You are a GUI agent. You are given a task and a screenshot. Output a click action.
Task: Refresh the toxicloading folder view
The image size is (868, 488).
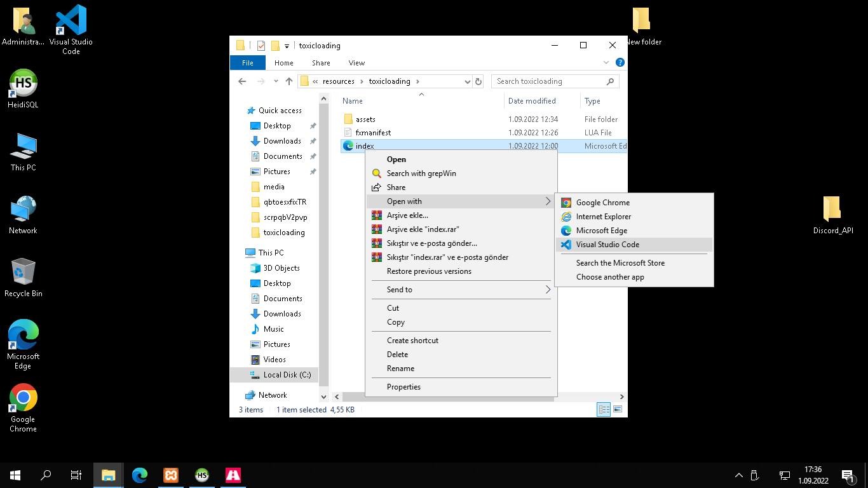[478, 81]
